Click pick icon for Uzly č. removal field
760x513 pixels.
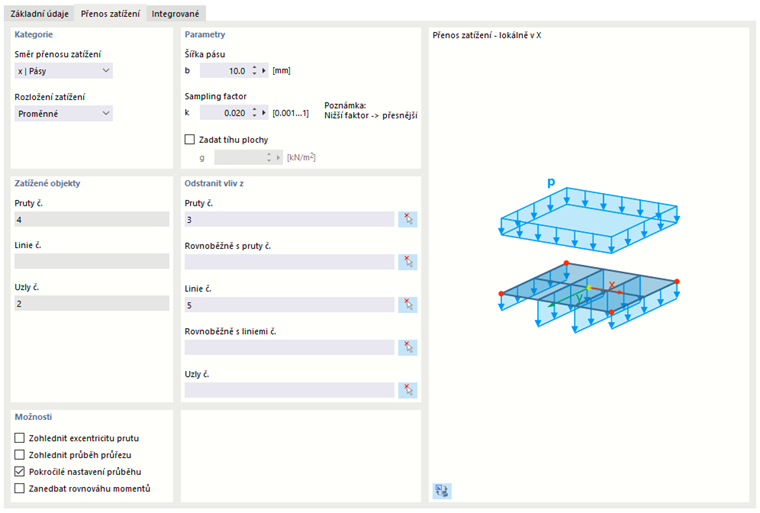pos(406,390)
